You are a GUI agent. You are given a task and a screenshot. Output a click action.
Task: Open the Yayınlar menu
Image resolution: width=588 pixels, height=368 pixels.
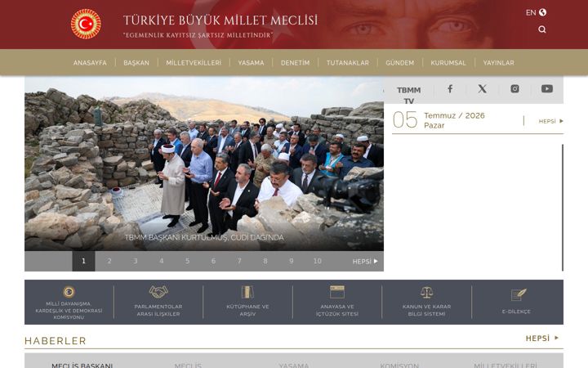click(498, 63)
